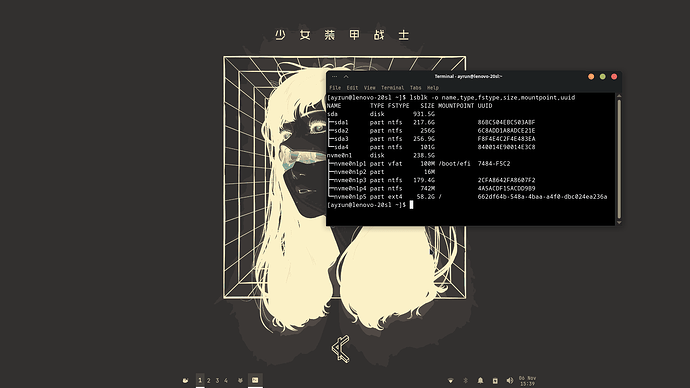Viewport: 690px width, 388px height.
Task: Click the sda2 partition name
Action: 341,131
